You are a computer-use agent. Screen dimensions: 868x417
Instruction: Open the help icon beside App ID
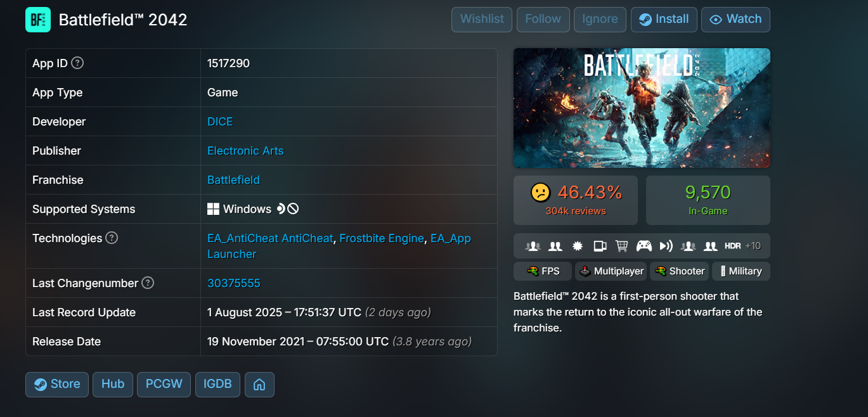coord(77,63)
